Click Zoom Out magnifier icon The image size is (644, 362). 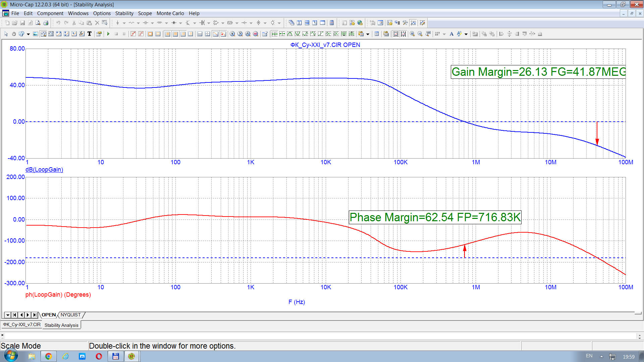420,34
